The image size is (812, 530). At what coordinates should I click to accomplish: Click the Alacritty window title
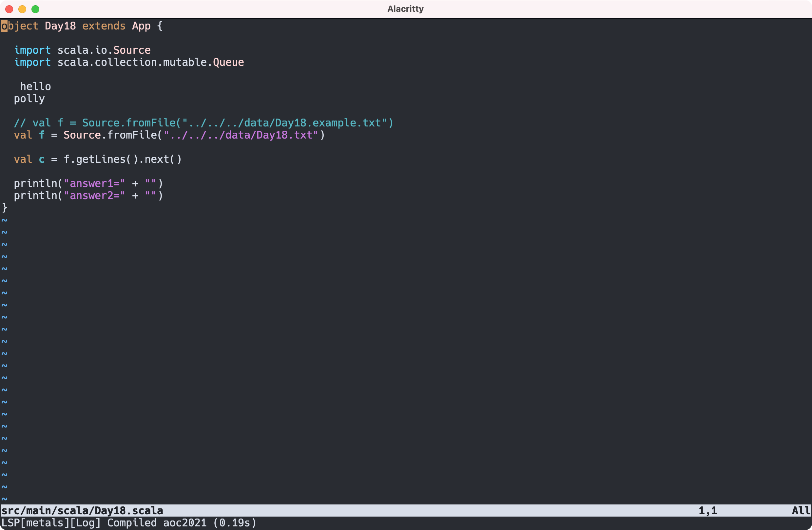[x=405, y=9]
